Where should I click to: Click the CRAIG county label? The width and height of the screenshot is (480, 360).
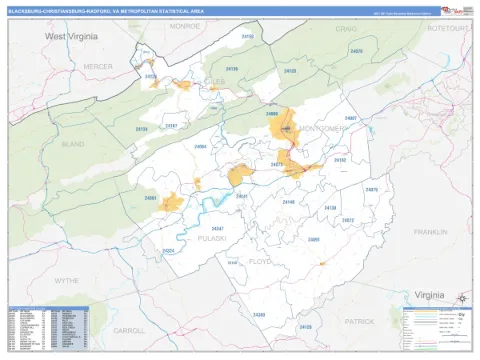(x=346, y=29)
